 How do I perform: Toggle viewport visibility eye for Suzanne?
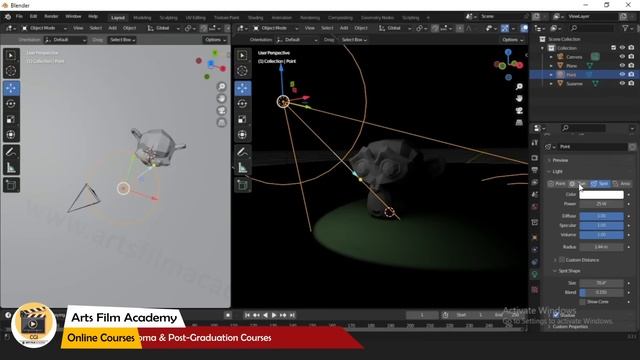click(622, 83)
